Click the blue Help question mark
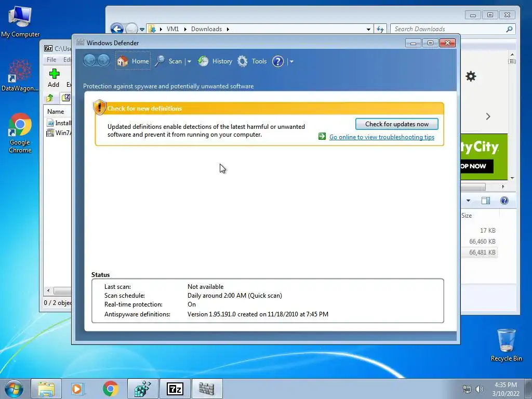 (x=278, y=61)
